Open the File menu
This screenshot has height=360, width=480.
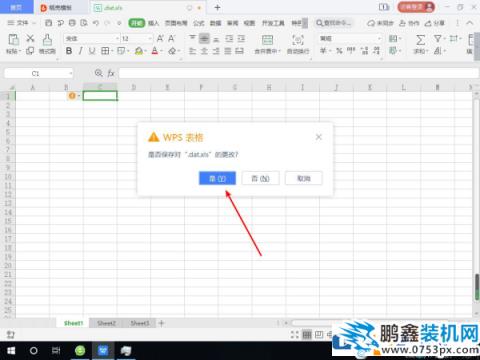[22, 23]
